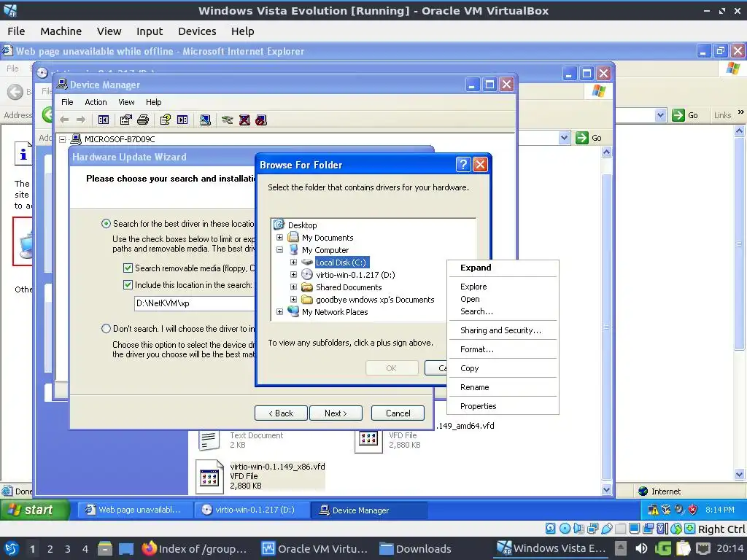Click the Windows Security Alert shield tray icon
Screen dimensions: 747x560
pos(692,510)
